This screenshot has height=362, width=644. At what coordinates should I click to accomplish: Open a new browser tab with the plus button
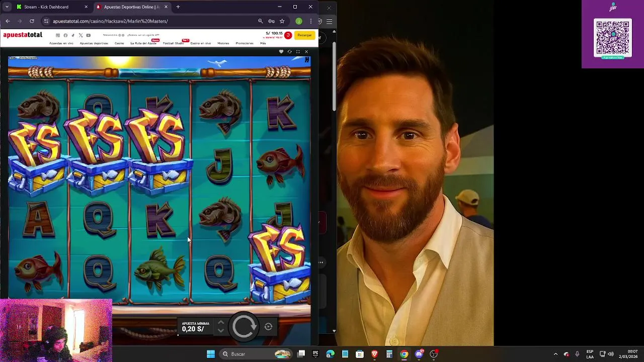(x=178, y=7)
